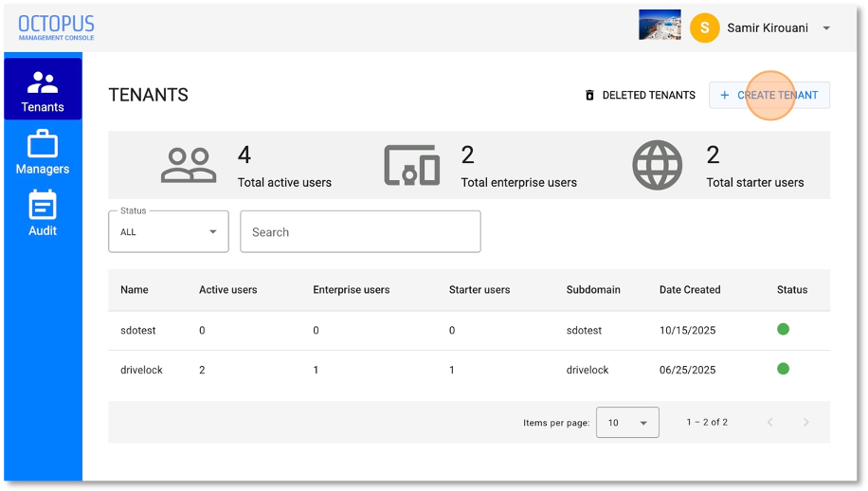Screen dimensions: 868x491
Task: Sort by Subdomain column header
Action: pos(593,289)
